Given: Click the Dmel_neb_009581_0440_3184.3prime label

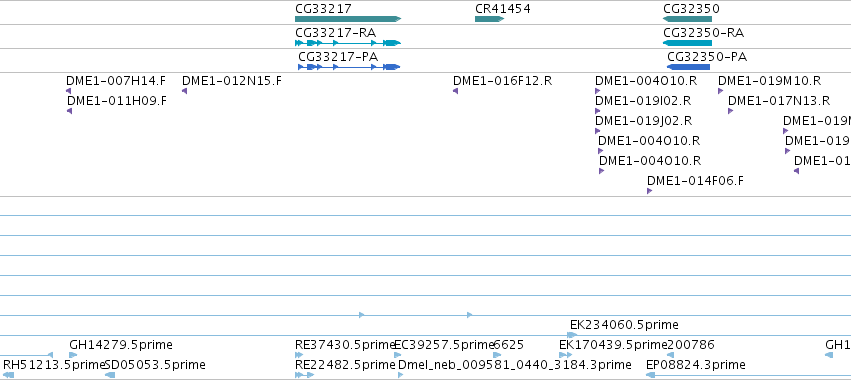Looking at the screenshot, I should (x=515, y=364).
